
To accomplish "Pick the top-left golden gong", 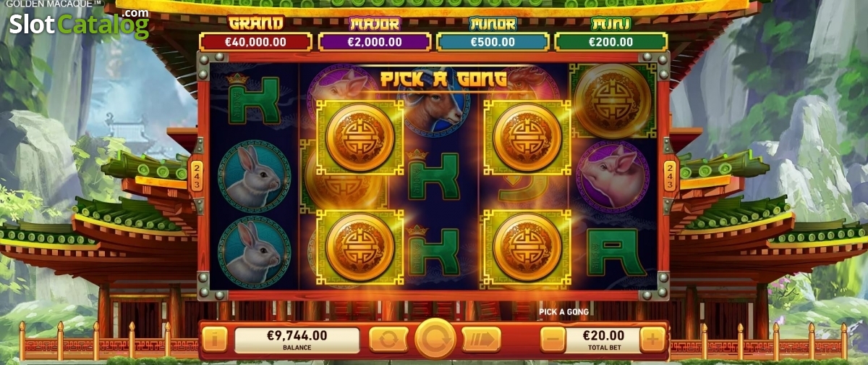I will coord(360,138).
